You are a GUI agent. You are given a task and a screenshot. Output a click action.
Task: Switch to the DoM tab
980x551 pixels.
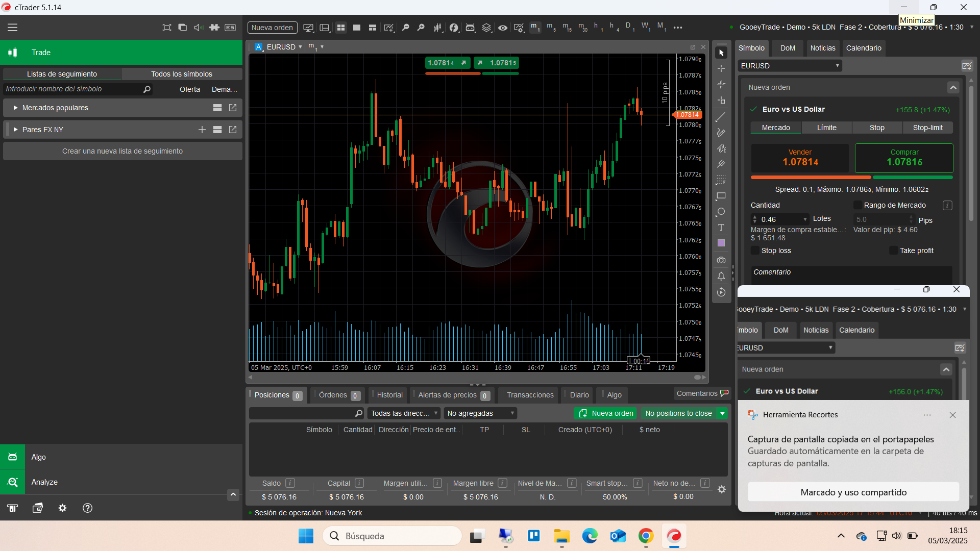[788, 48]
